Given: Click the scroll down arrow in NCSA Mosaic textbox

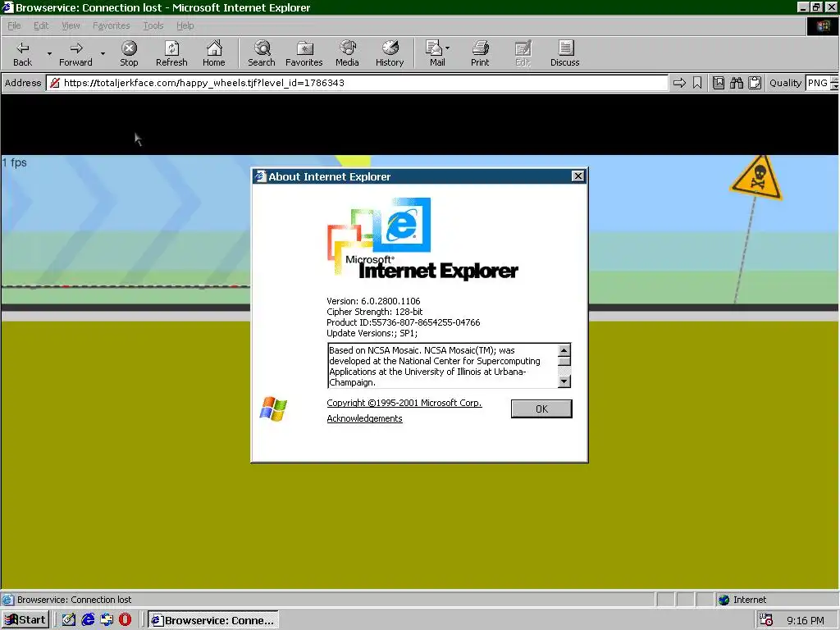Looking at the screenshot, I should 564,381.
